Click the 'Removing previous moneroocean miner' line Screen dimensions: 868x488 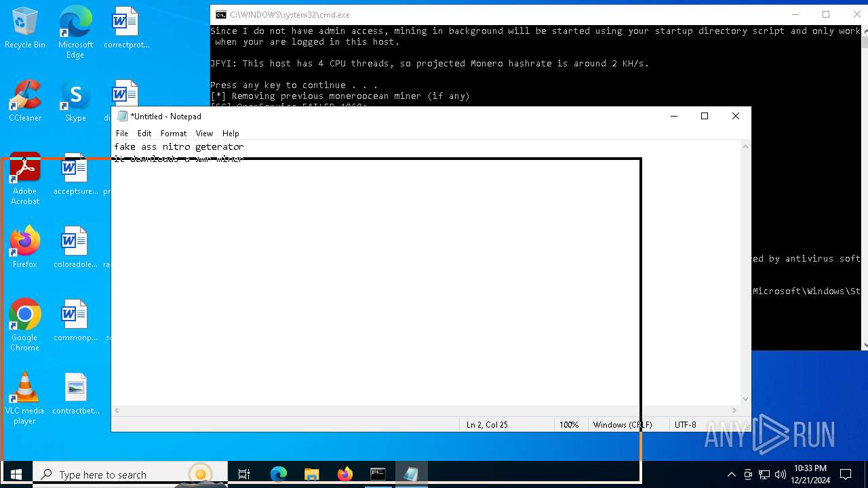[340, 96]
